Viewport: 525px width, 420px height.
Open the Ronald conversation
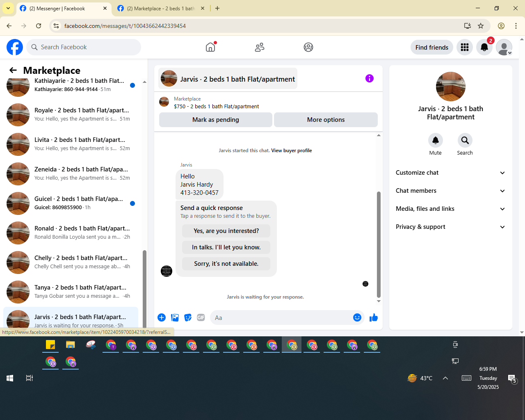click(x=71, y=233)
